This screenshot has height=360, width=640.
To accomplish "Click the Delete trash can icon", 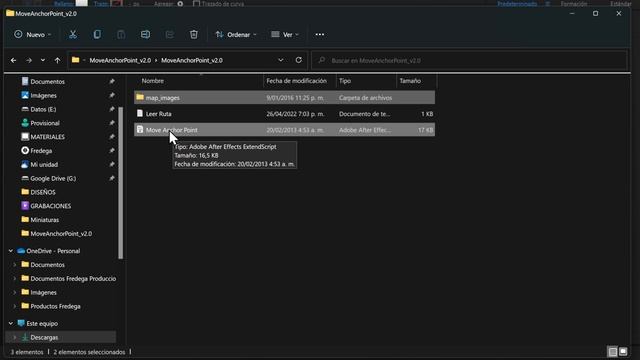I will (x=194, y=35).
